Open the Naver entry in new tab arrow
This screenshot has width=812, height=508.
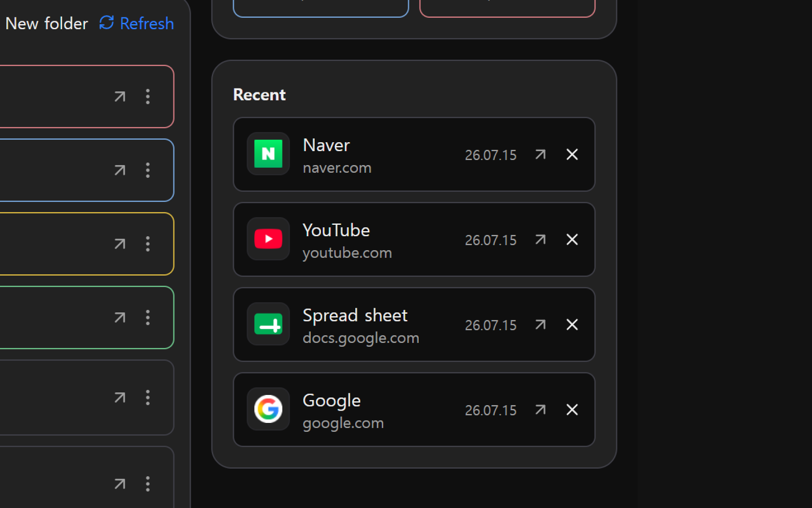click(x=540, y=155)
